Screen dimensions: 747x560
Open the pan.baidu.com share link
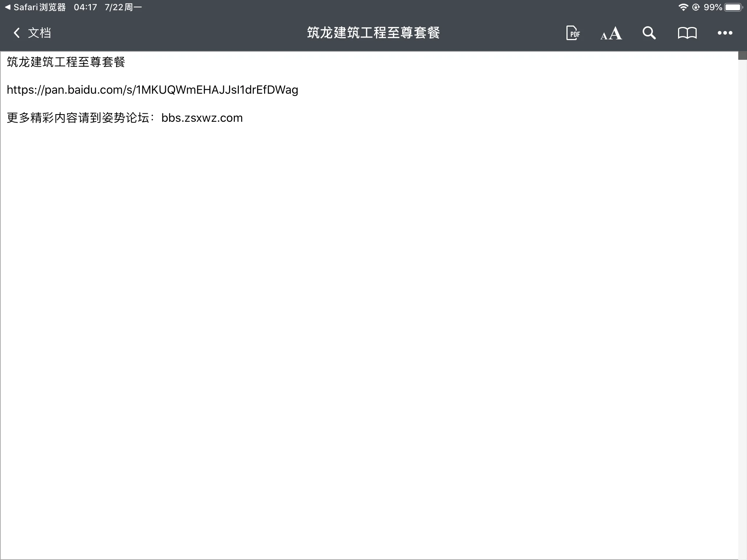point(152,90)
